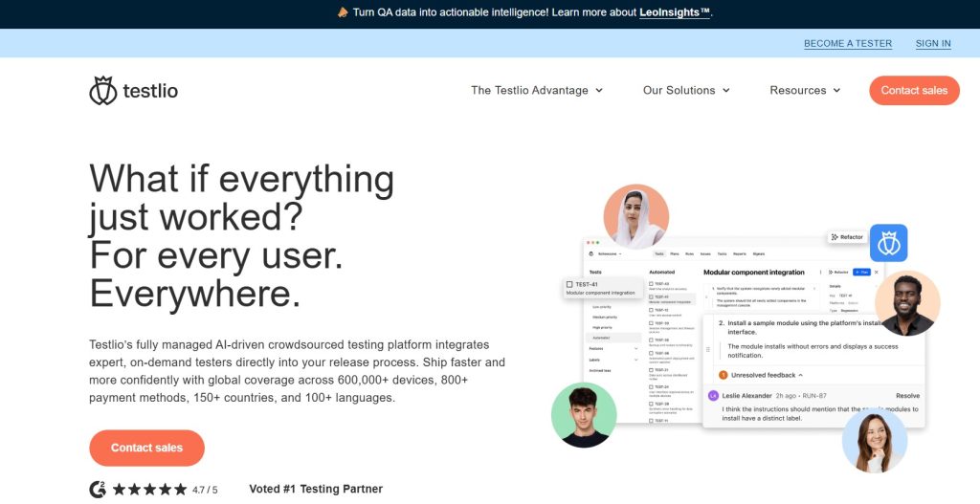Click the floating Refactor chip with sparkle icon
Image resolution: width=980 pixels, height=504 pixels.
848,237
